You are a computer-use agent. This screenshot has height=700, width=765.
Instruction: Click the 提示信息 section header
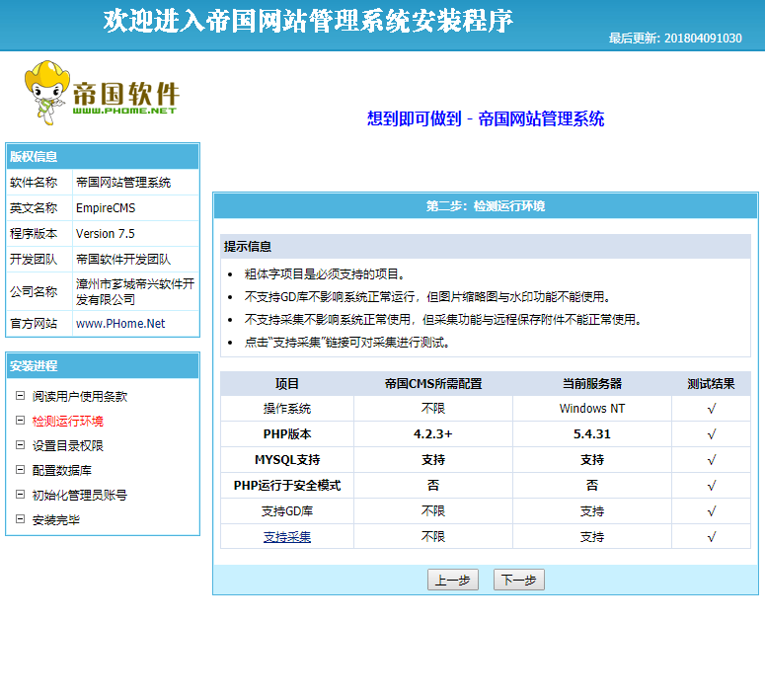485,247
